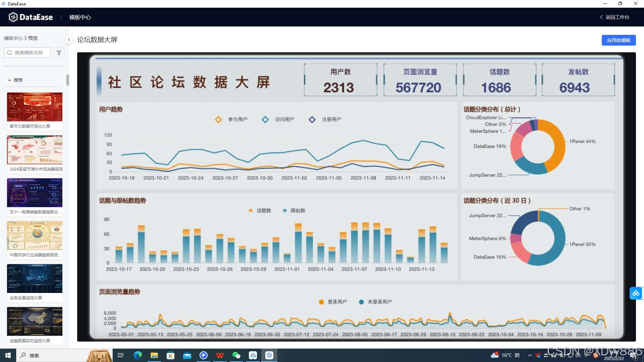Collapse sidebar with the chevron button
Viewport: 644px width, 362px height.
point(69,40)
